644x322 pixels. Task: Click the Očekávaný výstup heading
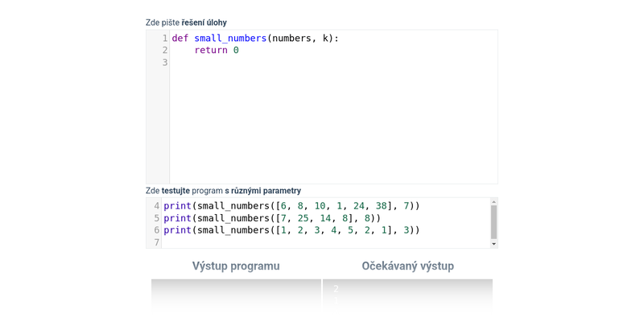click(x=407, y=266)
